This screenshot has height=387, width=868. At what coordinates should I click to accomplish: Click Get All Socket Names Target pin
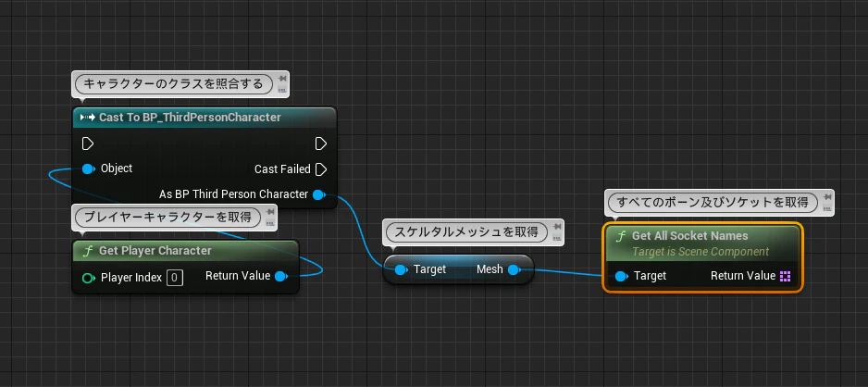(x=622, y=276)
